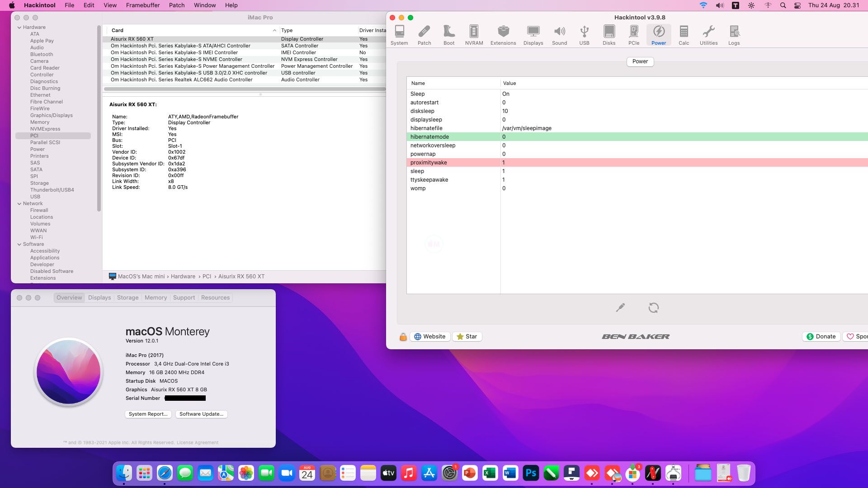868x488 pixels.
Task: Open System Preferences from the Dock
Action: click(449, 473)
